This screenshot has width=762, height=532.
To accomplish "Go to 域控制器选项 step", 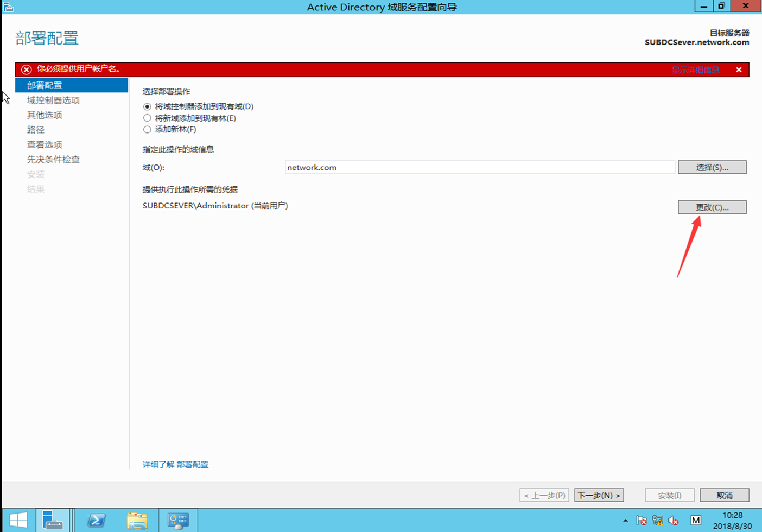I will pyautogui.click(x=53, y=100).
